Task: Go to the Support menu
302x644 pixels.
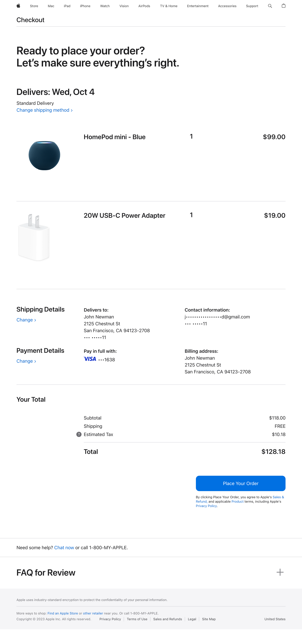Action: coord(252,6)
